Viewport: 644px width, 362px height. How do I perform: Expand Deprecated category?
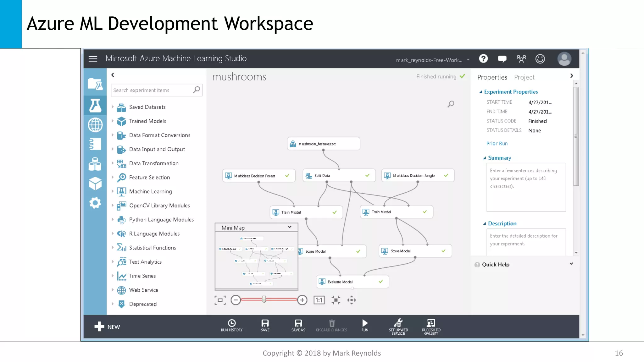(x=113, y=304)
